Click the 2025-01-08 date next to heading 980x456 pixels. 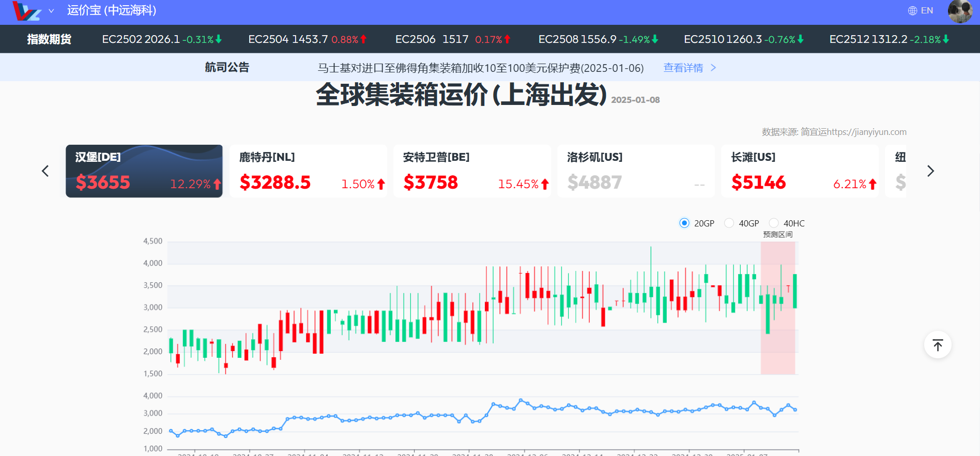[635, 100]
